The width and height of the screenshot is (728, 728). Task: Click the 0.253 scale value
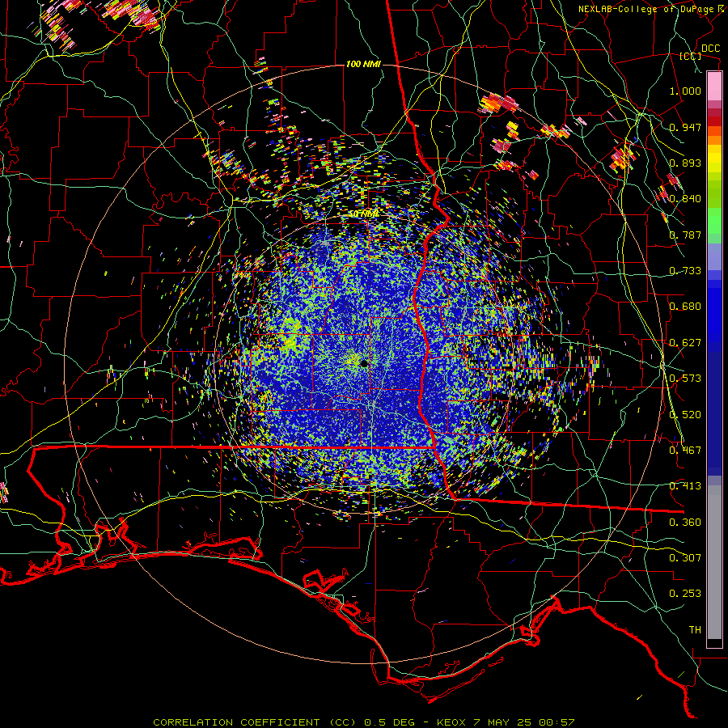[x=685, y=594]
